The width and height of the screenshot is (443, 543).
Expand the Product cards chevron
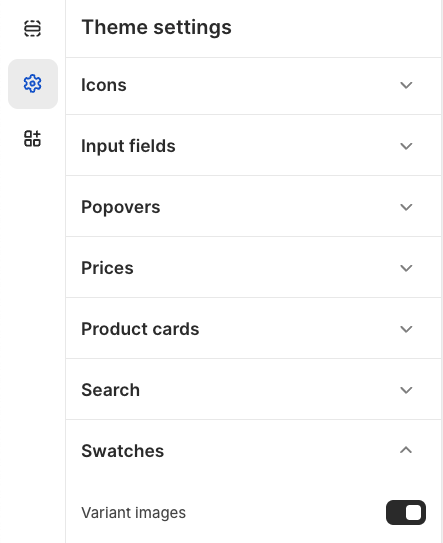coord(406,329)
